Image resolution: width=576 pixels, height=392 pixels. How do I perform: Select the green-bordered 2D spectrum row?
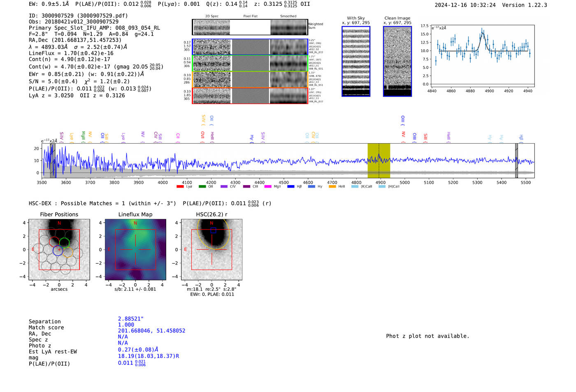[250, 63]
